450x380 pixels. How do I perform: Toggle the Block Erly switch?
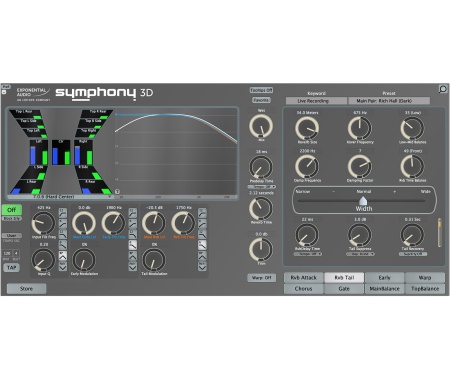tap(12, 219)
